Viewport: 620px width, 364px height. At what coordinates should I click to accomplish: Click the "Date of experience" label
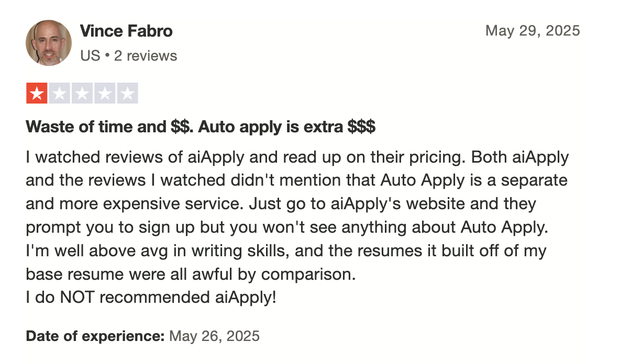pyautogui.click(x=95, y=336)
